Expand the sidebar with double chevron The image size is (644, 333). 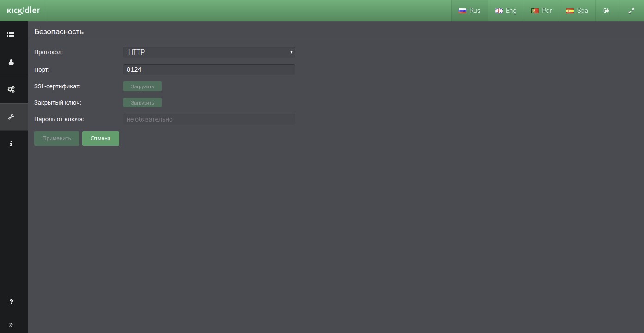(11, 325)
